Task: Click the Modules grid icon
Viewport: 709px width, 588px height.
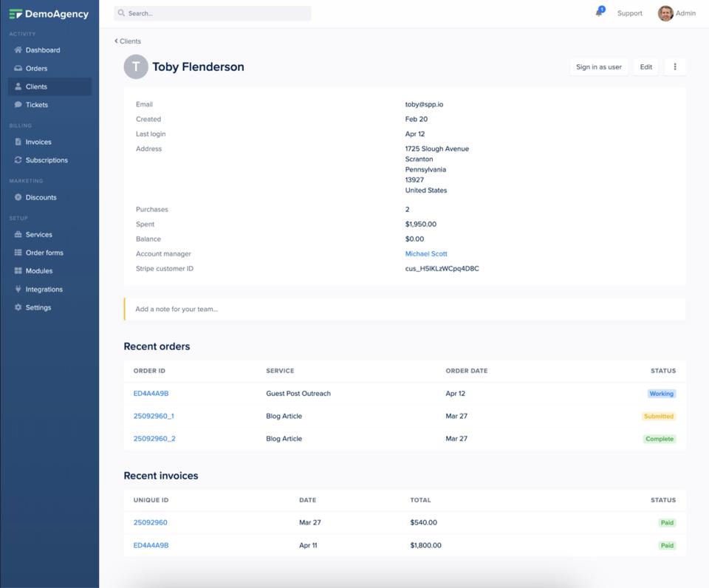Action: (x=18, y=270)
